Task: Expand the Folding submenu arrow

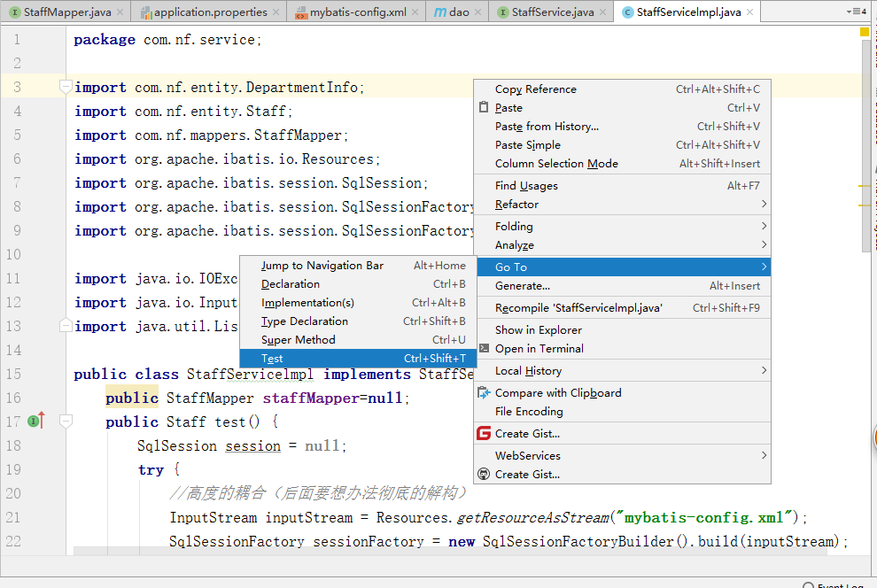Action: [764, 226]
